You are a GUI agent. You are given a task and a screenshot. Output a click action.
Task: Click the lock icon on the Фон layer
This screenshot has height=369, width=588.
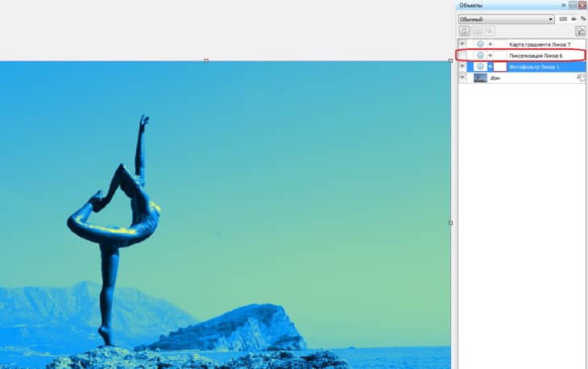pos(581,77)
